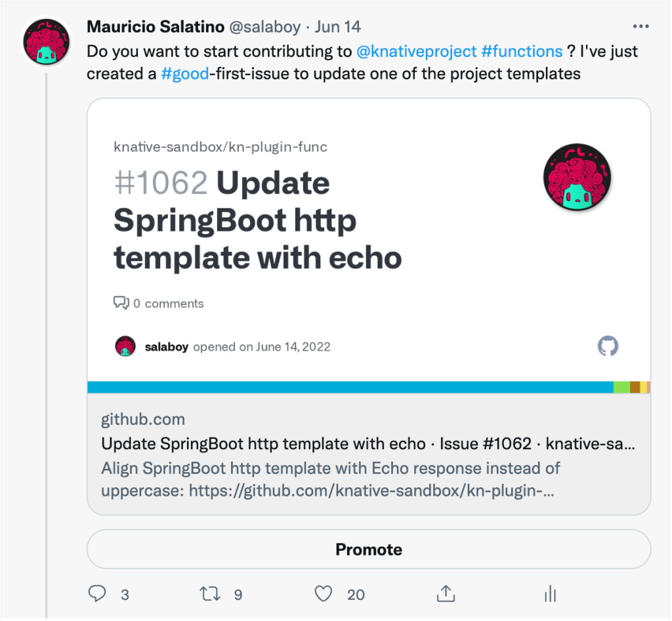Click the @salaboy handle
The image size is (672, 621).
coord(265,27)
